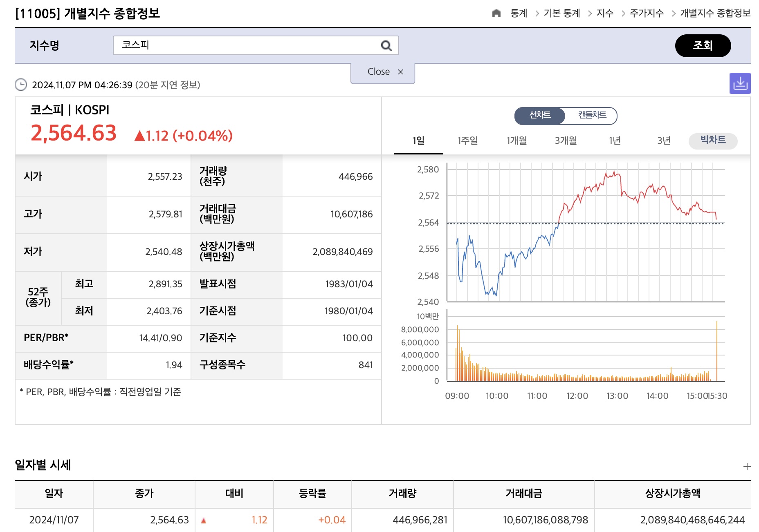Click the X icon on Close tab
Viewport: 759px width, 532px height.
[400, 72]
